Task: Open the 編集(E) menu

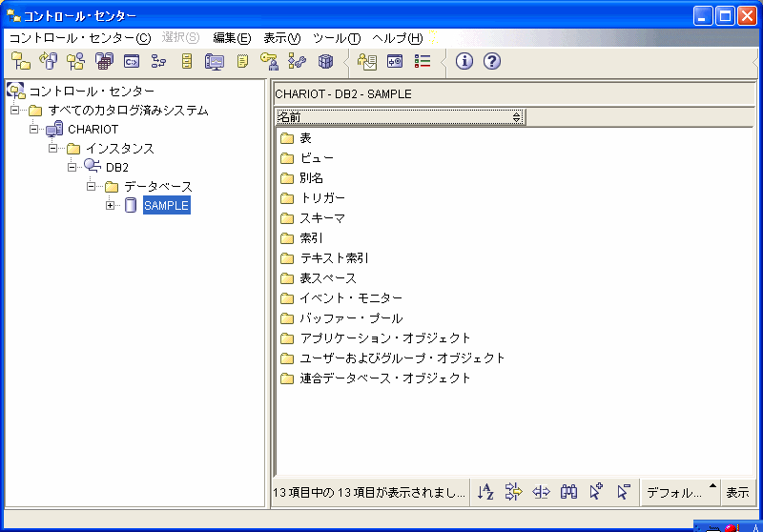Action: click(232, 38)
